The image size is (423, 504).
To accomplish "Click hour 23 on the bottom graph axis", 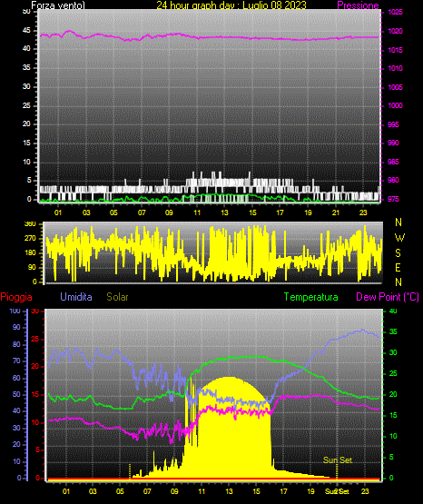I will tap(365, 491).
